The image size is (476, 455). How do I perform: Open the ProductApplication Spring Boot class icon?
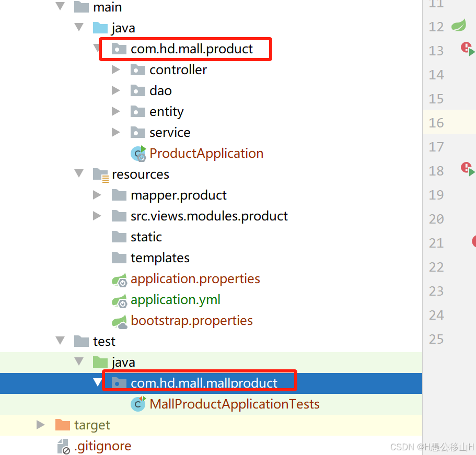click(x=137, y=153)
